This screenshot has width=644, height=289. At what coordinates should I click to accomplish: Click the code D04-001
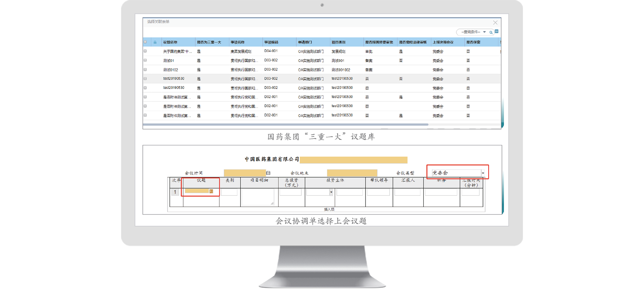click(271, 51)
